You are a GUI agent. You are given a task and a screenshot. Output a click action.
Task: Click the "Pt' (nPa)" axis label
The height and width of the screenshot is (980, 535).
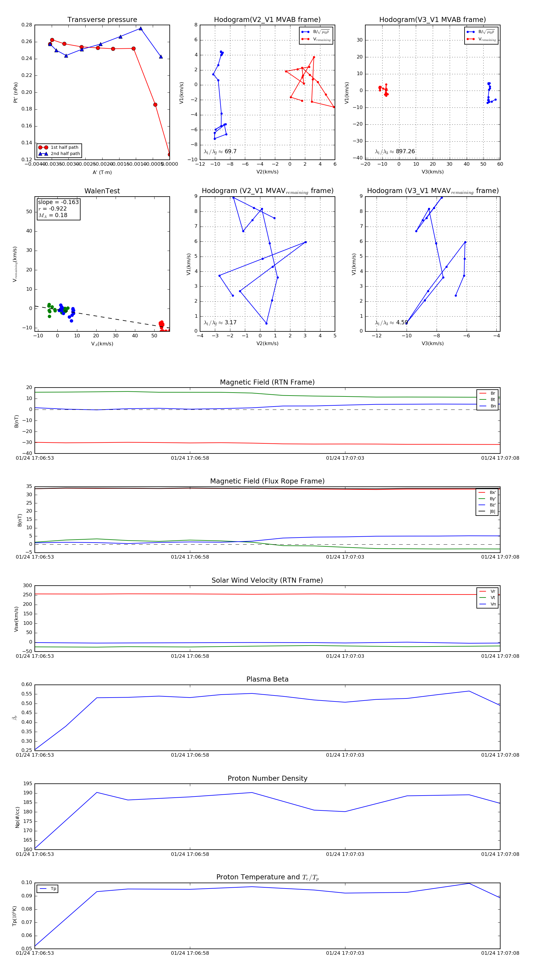pyautogui.click(x=16, y=92)
